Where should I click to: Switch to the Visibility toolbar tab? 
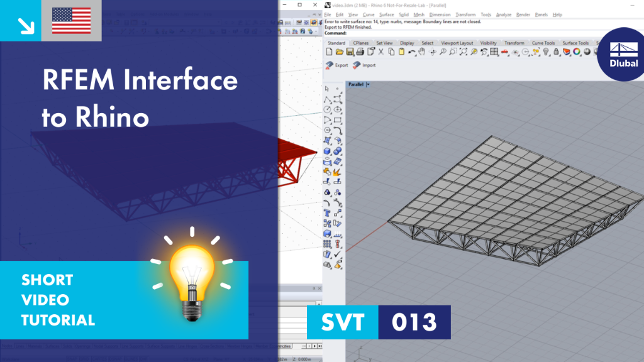click(x=488, y=43)
